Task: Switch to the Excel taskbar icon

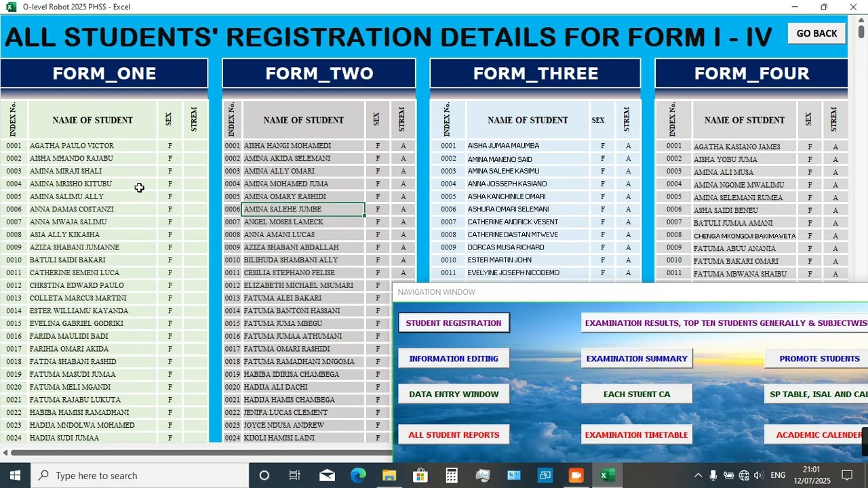Action: pos(607,475)
